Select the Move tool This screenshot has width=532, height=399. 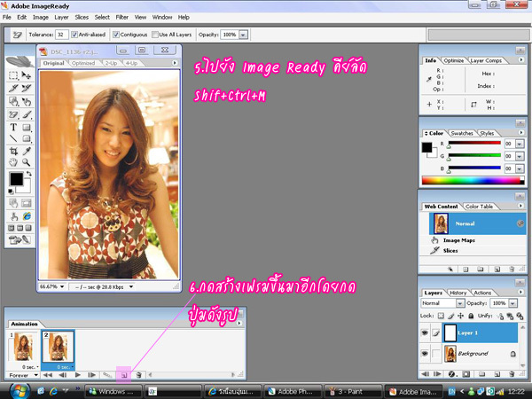click(x=27, y=75)
